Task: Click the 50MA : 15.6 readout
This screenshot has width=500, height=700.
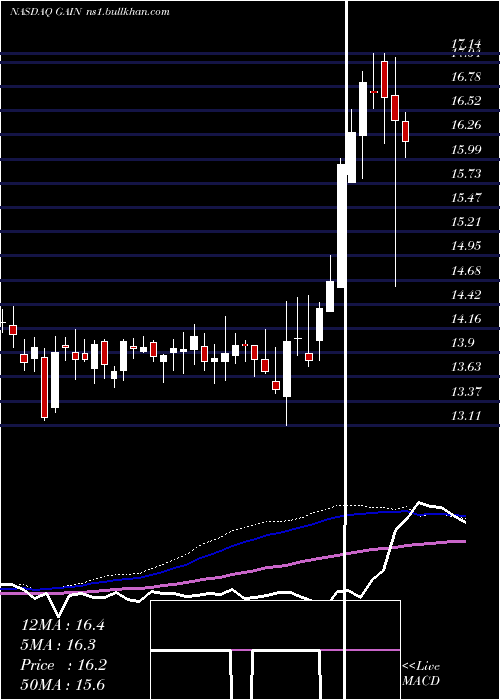Action: point(62,685)
